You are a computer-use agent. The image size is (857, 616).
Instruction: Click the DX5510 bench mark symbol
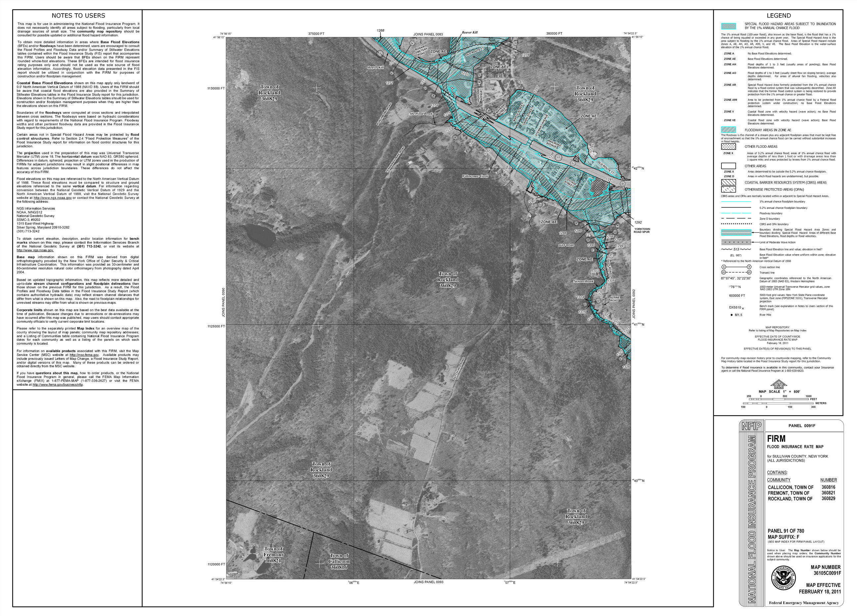tap(737, 308)
